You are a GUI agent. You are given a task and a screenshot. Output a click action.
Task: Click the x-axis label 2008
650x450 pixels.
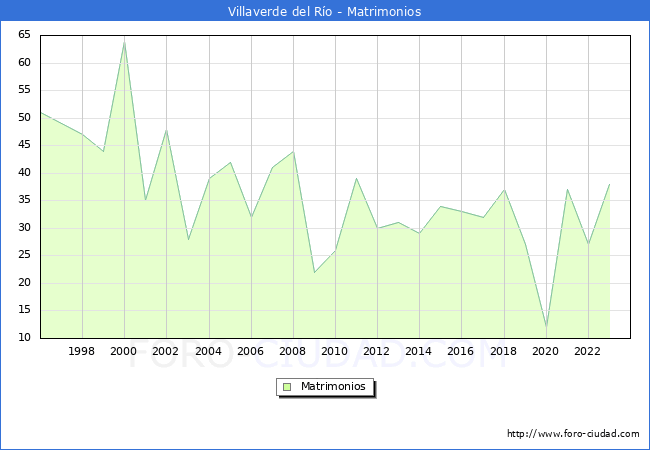[x=293, y=351]
